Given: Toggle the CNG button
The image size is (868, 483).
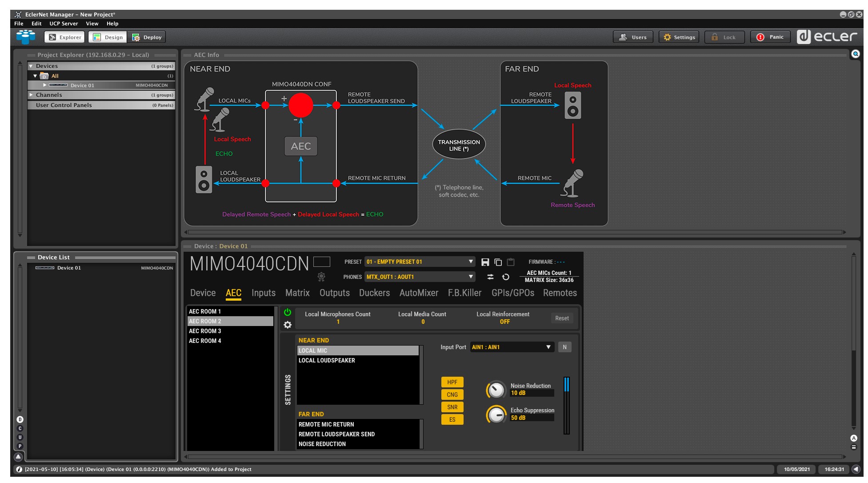Looking at the screenshot, I should click(x=452, y=394).
